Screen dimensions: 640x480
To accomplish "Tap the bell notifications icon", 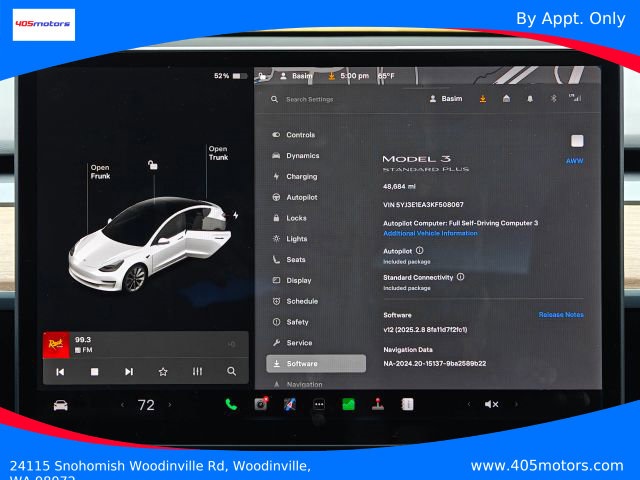I will [530, 99].
